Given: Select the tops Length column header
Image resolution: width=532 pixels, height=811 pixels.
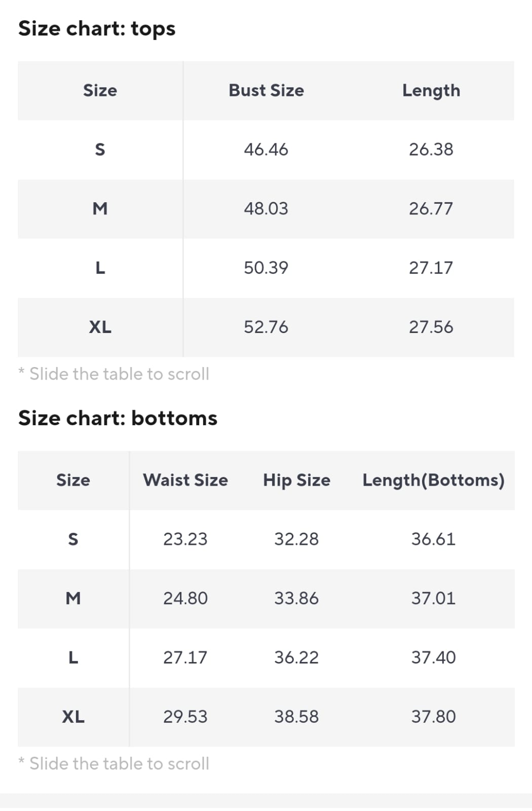Looking at the screenshot, I should (431, 90).
